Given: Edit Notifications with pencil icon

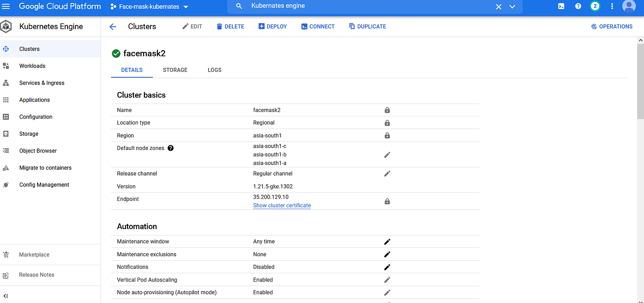Looking at the screenshot, I should (x=387, y=267).
